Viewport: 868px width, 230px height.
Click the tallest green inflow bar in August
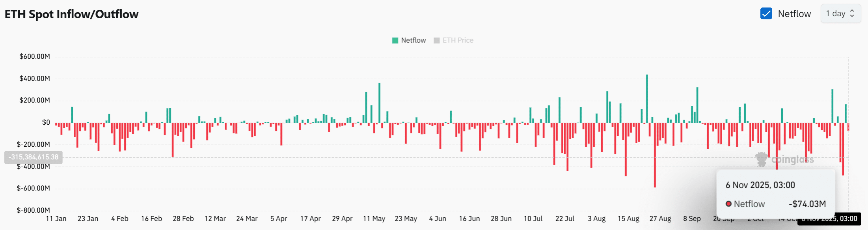click(647, 99)
